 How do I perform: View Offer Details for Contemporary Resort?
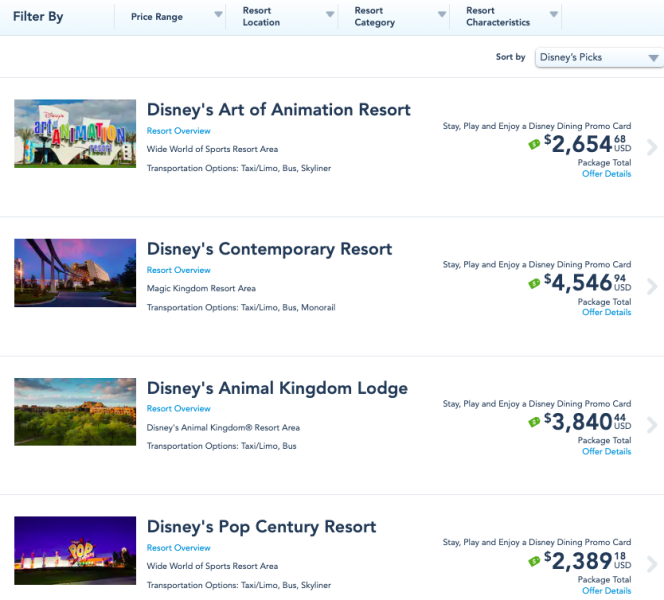(x=606, y=312)
